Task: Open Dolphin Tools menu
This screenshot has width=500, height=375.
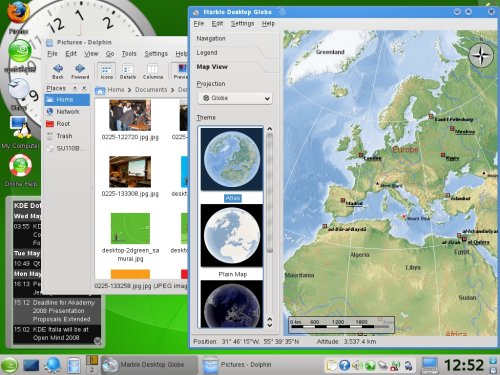Action: (x=129, y=54)
